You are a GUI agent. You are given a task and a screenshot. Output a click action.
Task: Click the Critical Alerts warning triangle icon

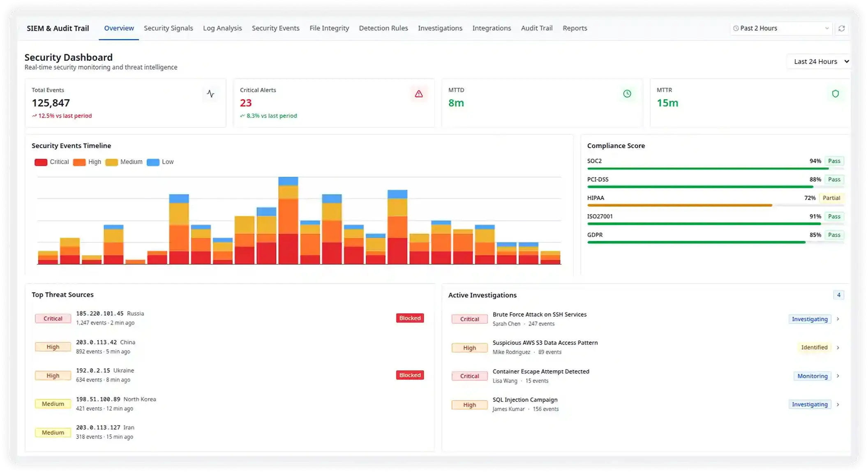coord(419,93)
